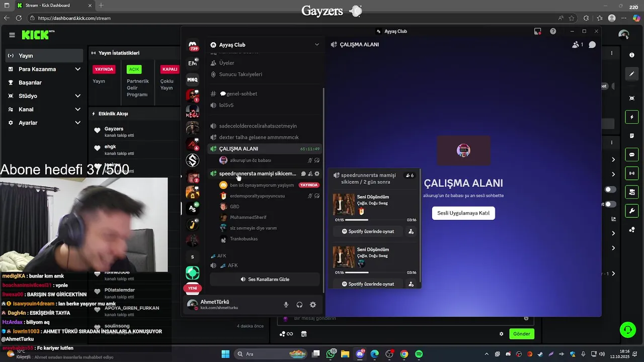Viewport: 644px width, 362px height.
Task: Click user Trankobuskas in voice channel
Action: coord(244,239)
